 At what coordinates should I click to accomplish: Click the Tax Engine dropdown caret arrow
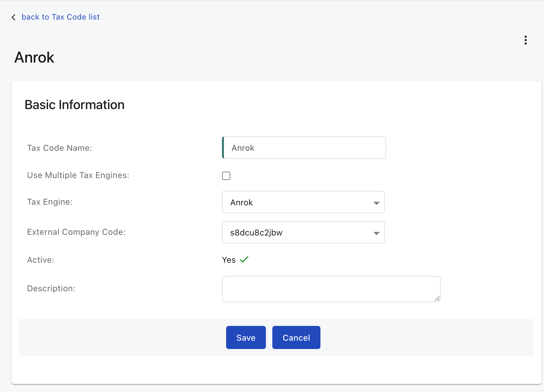(x=376, y=203)
